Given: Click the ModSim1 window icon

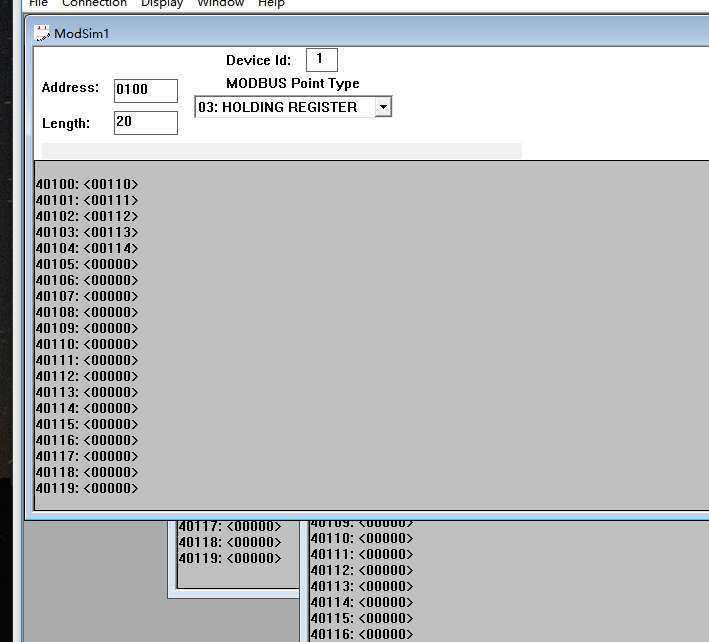Looking at the screenshot, I should 42,34.
